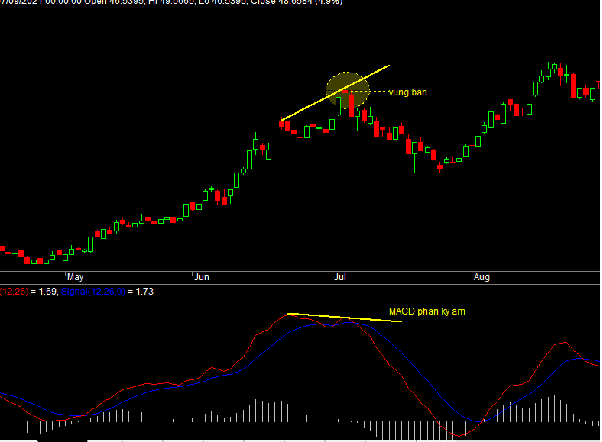This screenshot has height=442, width=602.
Task: Select the yellow ellipse marking the sell zone
Action: (348, 90)
